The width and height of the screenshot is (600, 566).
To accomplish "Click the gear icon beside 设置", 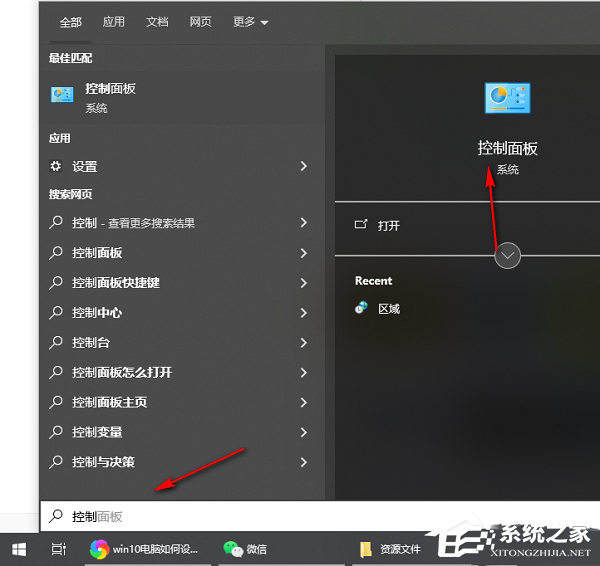I will pyautogui.click(x=56, y=166).
